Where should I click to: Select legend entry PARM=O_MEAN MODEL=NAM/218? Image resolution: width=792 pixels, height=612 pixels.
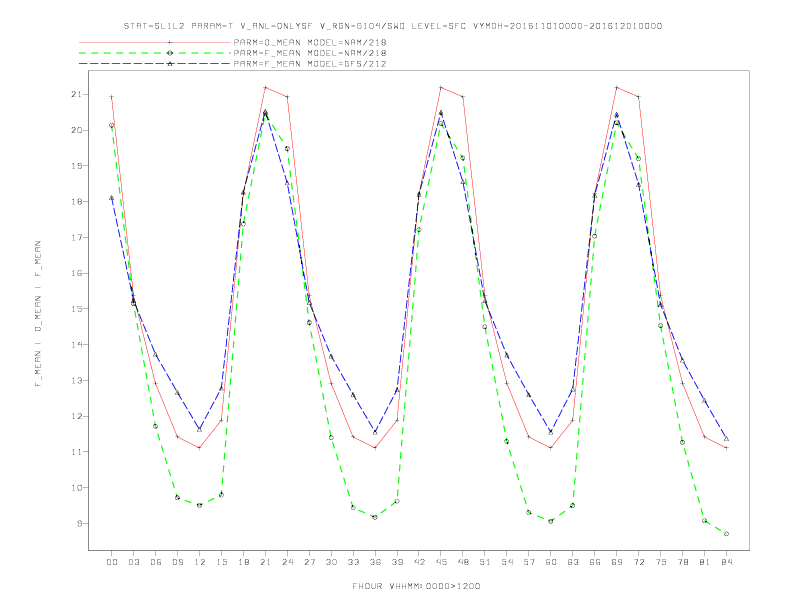click(310, 42)
